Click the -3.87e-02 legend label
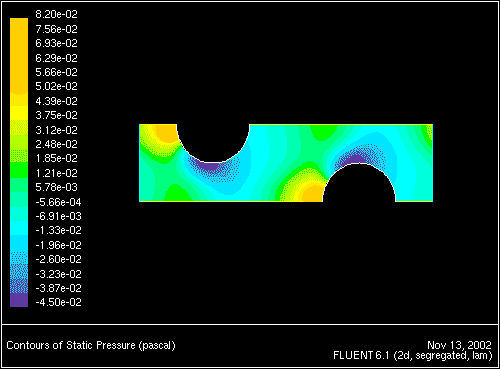The width and height of the screenshot is (500, 369). click(58, 288)
